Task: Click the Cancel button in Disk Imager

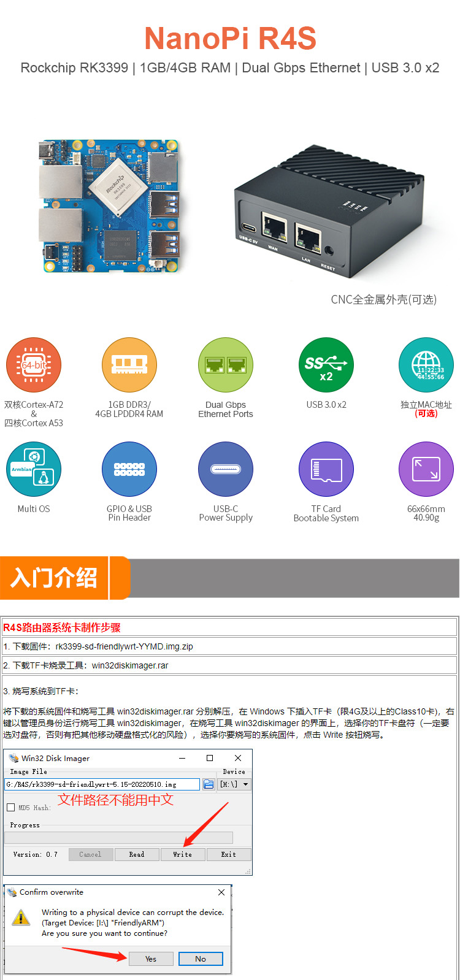Action: click(90, 854)
